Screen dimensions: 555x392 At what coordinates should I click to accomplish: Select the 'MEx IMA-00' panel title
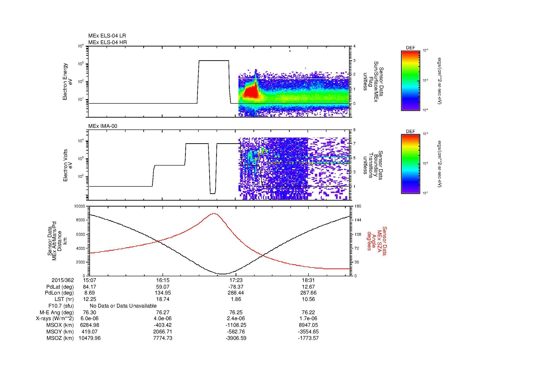(x=103, y=126)
